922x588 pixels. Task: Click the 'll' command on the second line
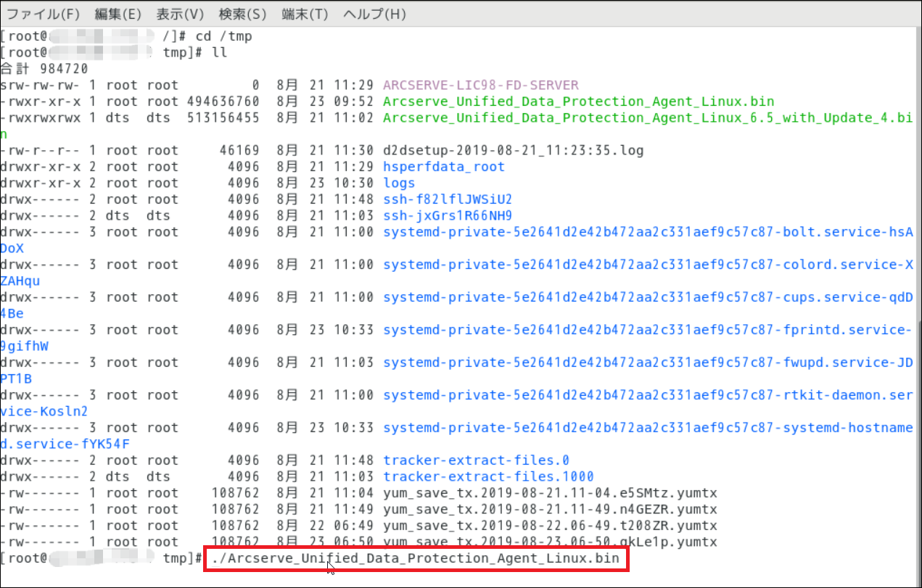pos(220,52)
